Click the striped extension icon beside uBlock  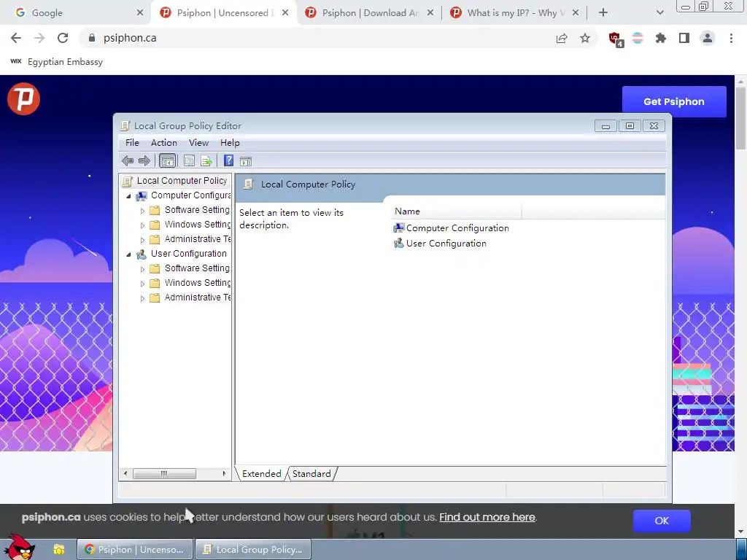[x=638, y=38]
